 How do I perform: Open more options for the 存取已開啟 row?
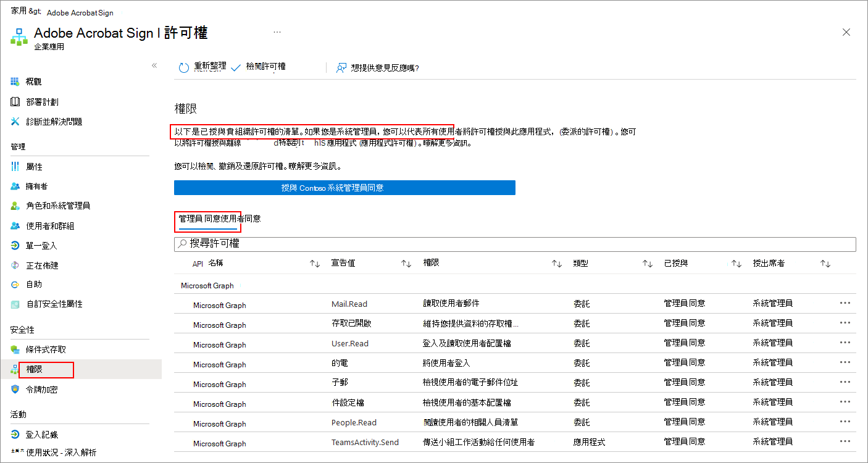[845, 323]
